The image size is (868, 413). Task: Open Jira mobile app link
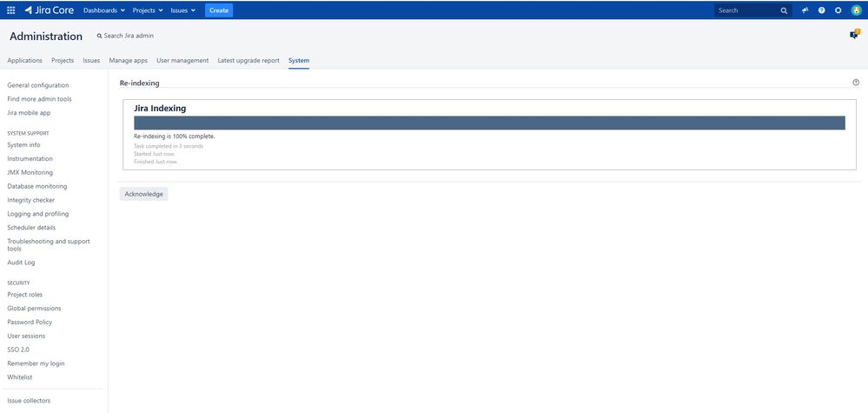tap(29, 113)
